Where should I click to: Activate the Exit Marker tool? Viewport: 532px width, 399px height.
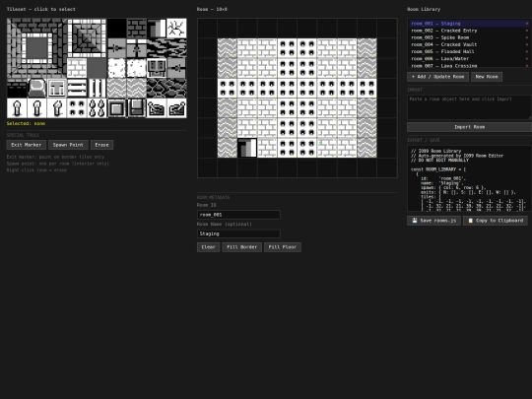[x=27, y=145]
